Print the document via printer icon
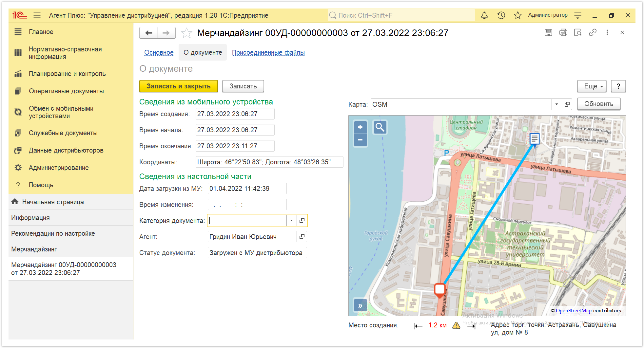 (563, 32)
